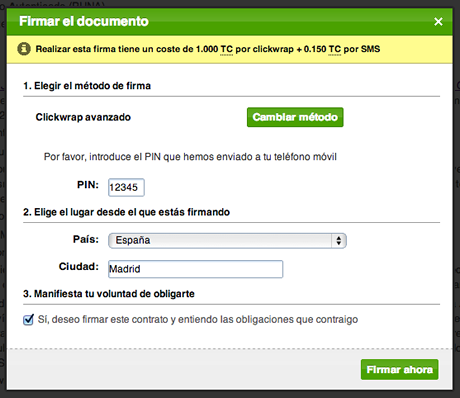Click the TC abbreviation after 0.150
This screenshot has width=460, height=398.
click(334, 49)
